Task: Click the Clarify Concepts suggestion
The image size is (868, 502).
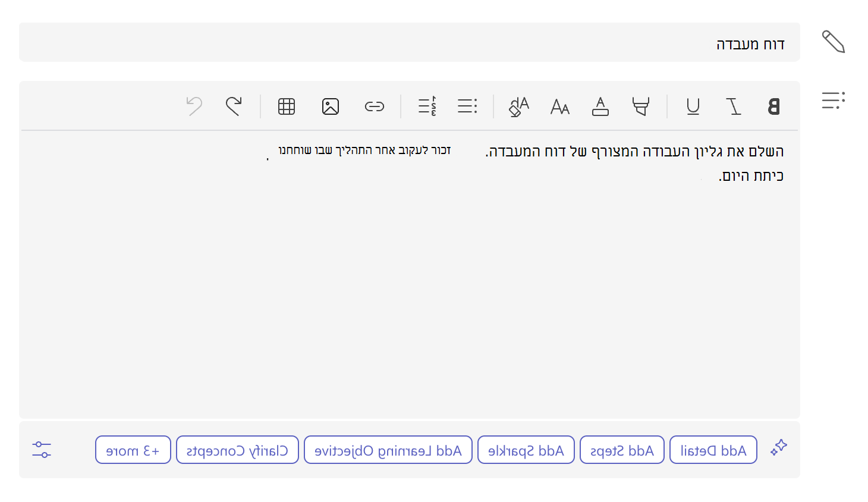Action: (237, 450)
